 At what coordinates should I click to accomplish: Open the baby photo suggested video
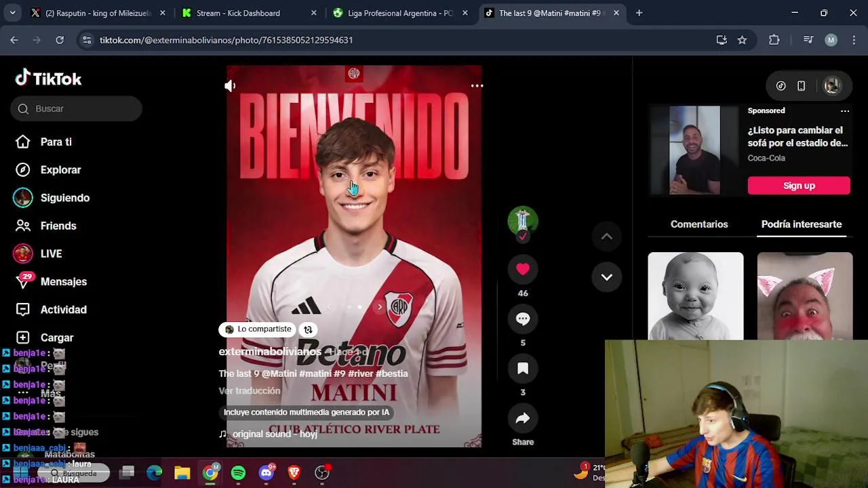tap(696, 296)
